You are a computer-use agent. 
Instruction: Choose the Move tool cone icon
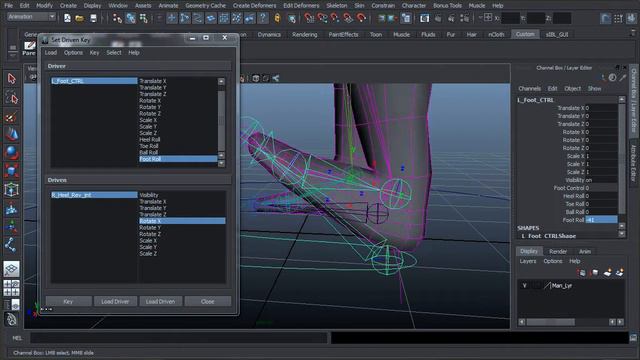(x=11, y=134)
